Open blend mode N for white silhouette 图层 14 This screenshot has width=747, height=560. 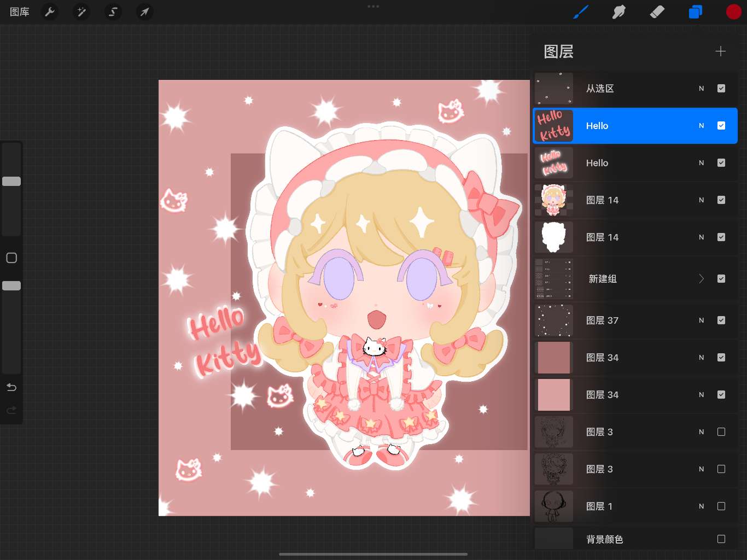click(x=702, y=237)
